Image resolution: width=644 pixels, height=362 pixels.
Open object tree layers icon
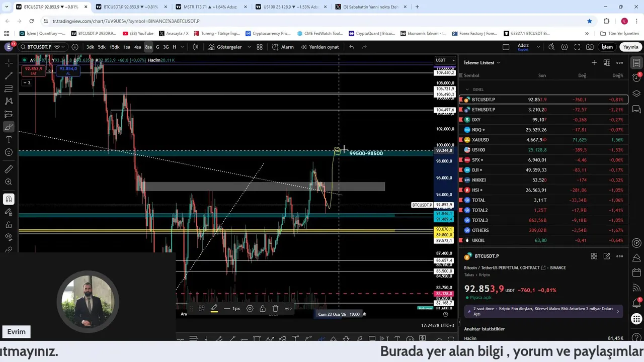(636, 94)
